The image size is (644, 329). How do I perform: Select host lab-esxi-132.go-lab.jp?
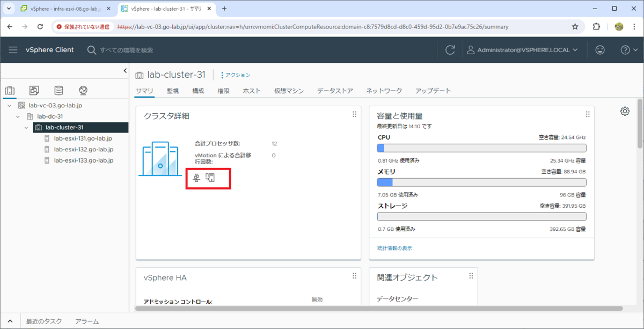pyautogui.click(x=84, y=149)
